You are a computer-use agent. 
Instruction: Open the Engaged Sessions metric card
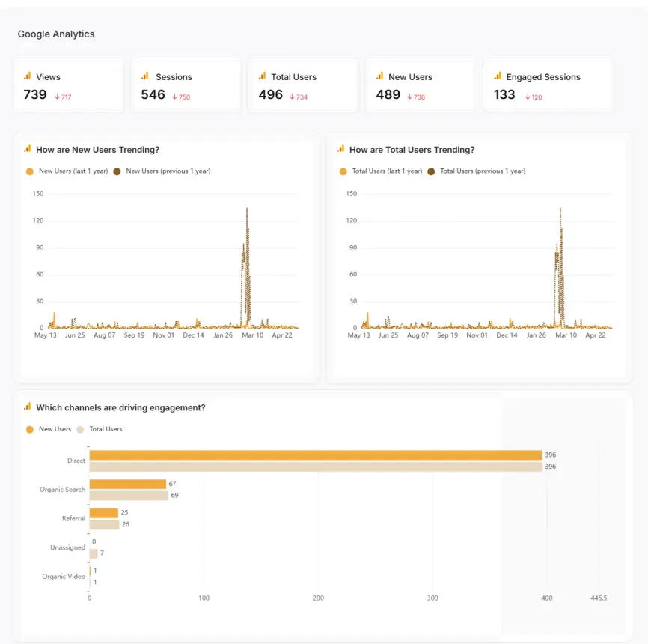pyautogui.click(x=548, y=85)
